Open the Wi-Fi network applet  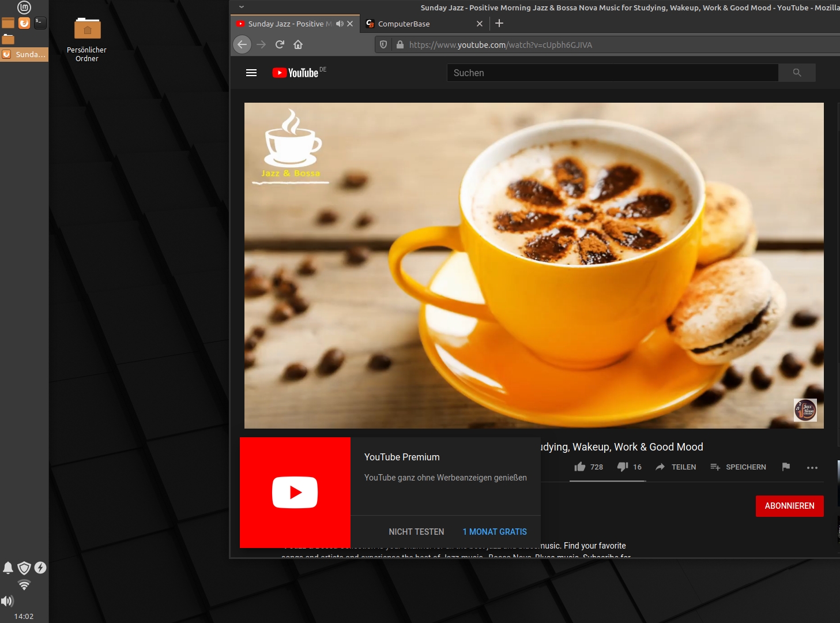pos(24,585)
